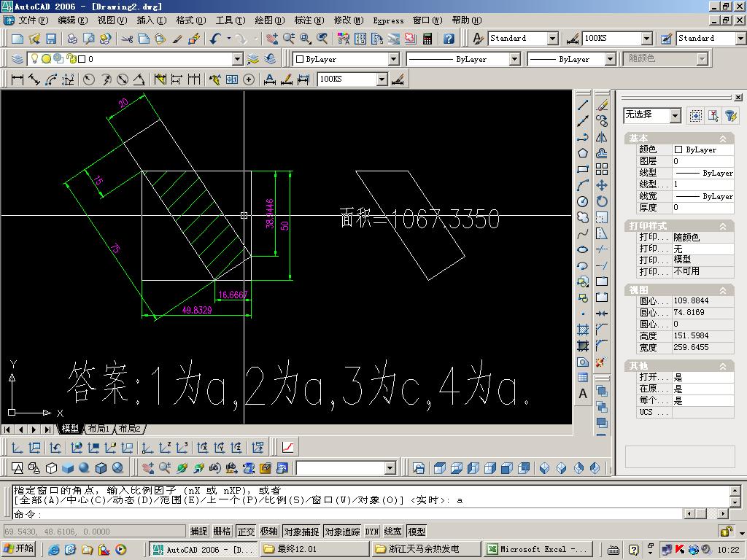This screenshot has height=560, width=747.
Task: Open the Layer Properties Manager icon
Action: [x=18, y=59]
